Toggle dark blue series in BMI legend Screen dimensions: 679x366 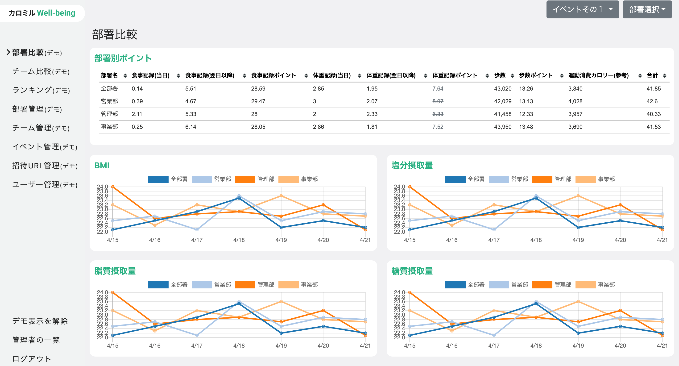158,179
